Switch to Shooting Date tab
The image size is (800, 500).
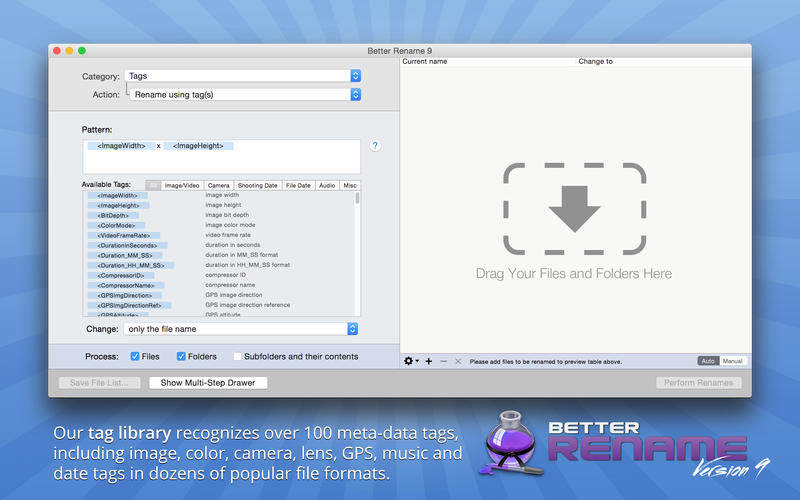coord(257,185)
